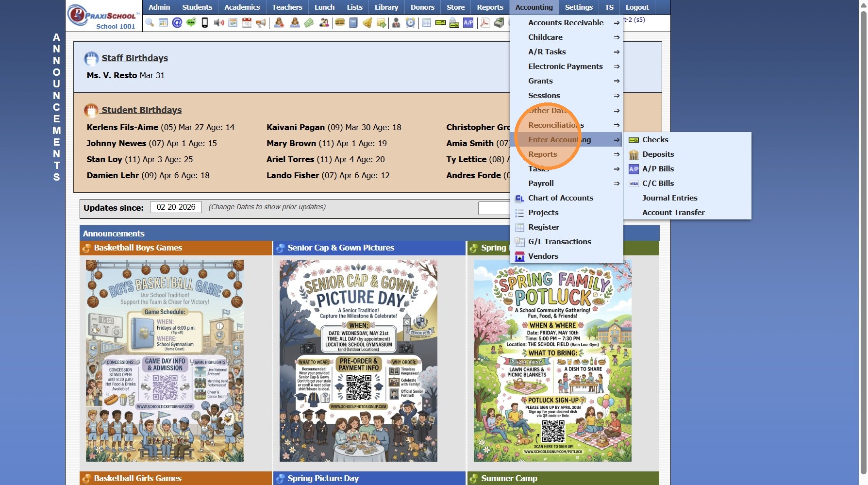Click the blue book library icon
The image size is (868, 485).
pos(353,22)
